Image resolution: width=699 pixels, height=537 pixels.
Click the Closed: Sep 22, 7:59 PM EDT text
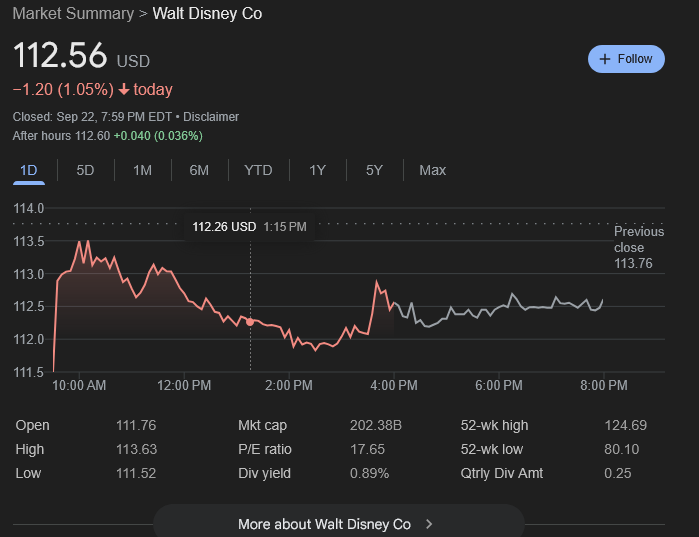click(92, 117)
